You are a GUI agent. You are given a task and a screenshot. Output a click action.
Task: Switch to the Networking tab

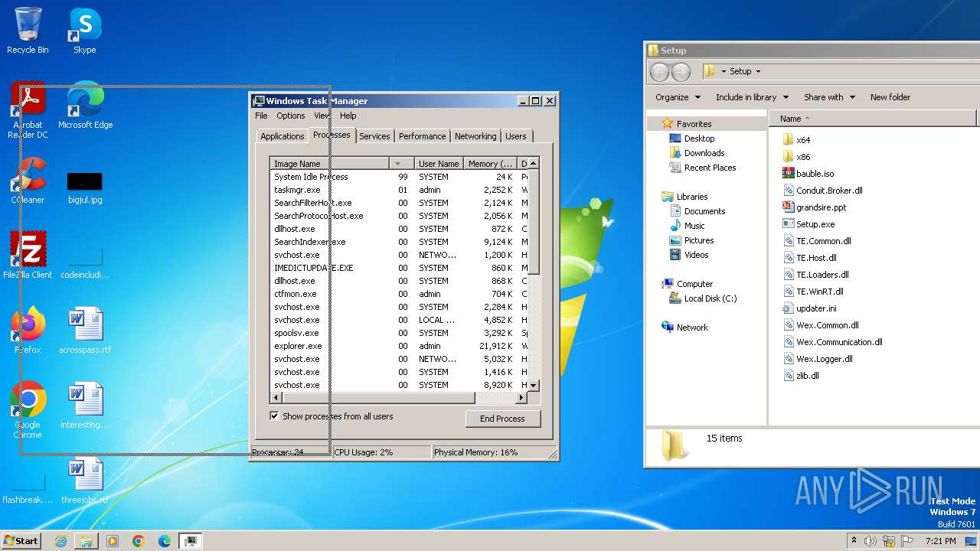pyautogui.click(x=475, y=136)
